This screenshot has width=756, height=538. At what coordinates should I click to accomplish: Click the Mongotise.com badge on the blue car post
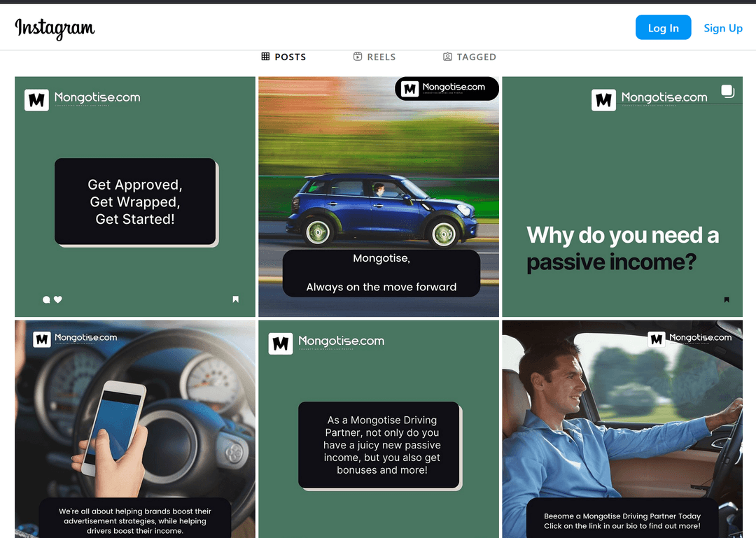point(447,89)
